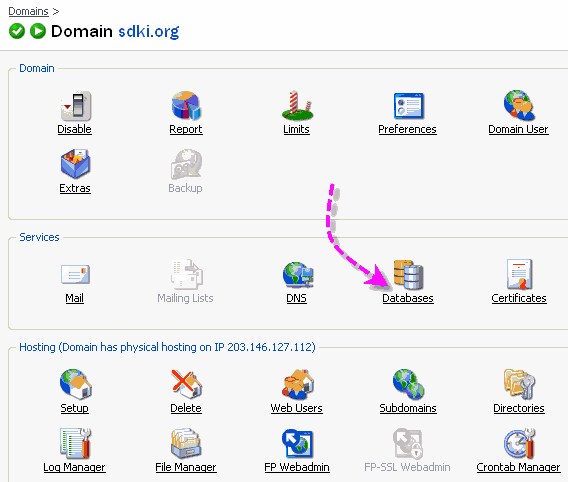Click the Report pie chart icon

(x=186, y=105)
